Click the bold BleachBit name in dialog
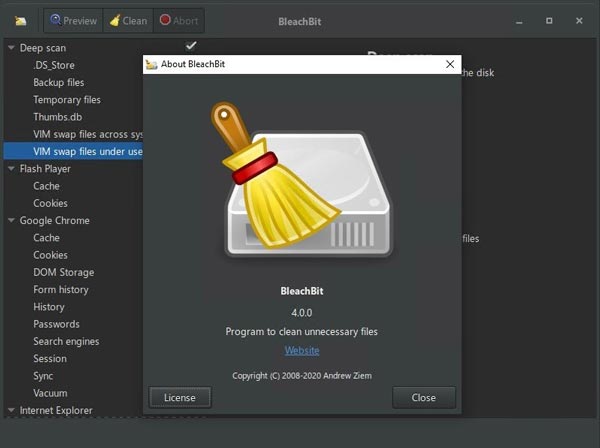Viewport: 600px width, 448px height. click(302, 291)
